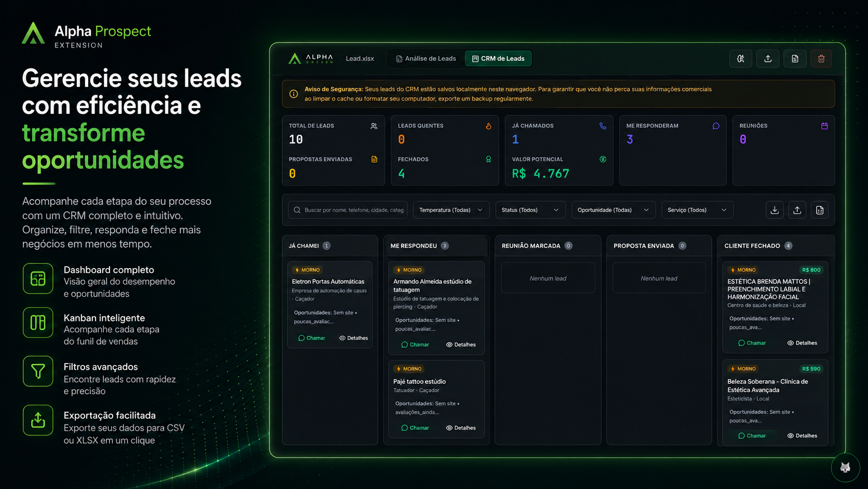Screen dimensions: 868x489
Task: Switch to the Análise de Leads tab
Action: click(426, 59)
